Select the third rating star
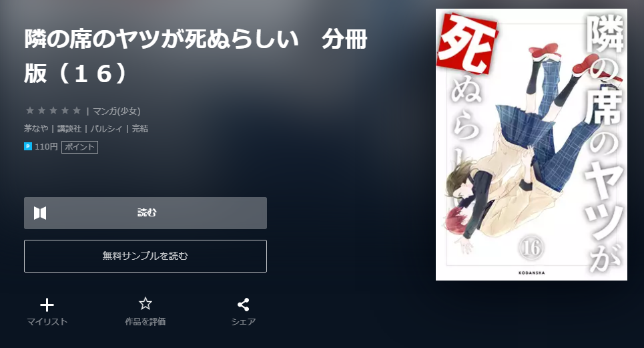644x348 pixels. 53,110
